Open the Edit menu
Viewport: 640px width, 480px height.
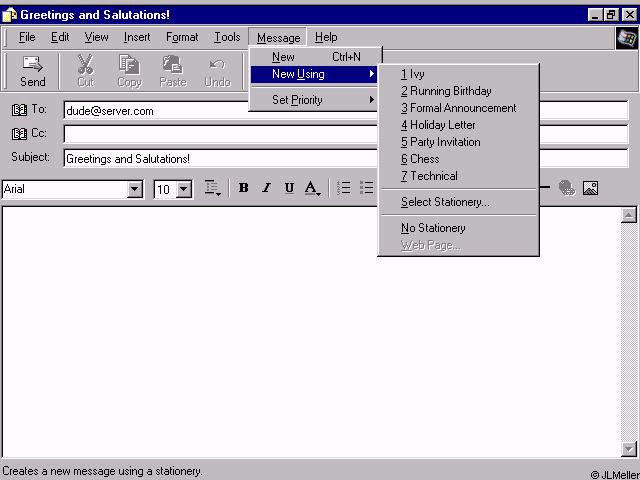60,37
